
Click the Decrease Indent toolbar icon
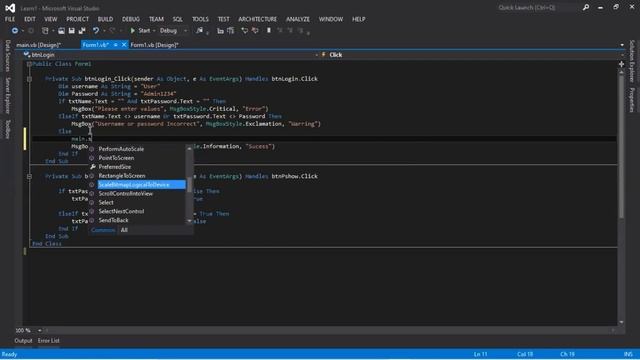[220, 31]
